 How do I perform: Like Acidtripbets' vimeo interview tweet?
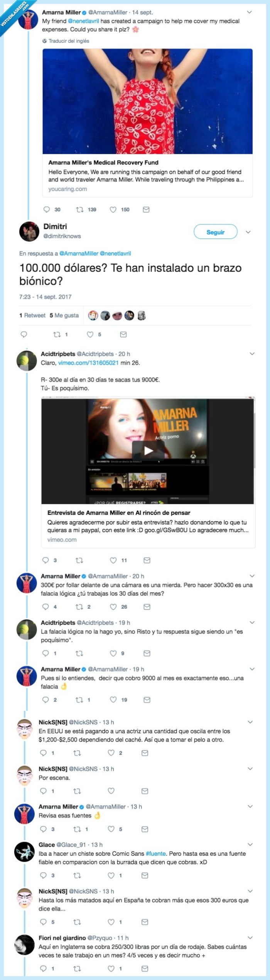pos(113,560)
